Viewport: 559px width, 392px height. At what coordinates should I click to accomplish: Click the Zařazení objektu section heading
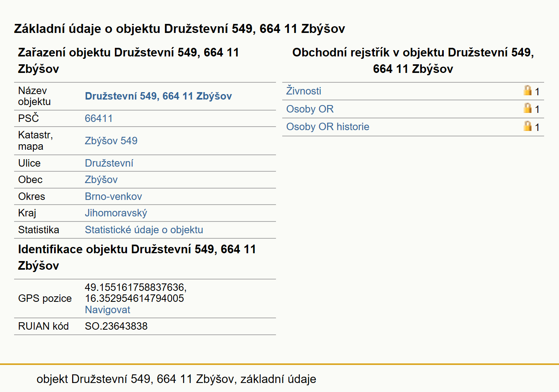point(129,60)
